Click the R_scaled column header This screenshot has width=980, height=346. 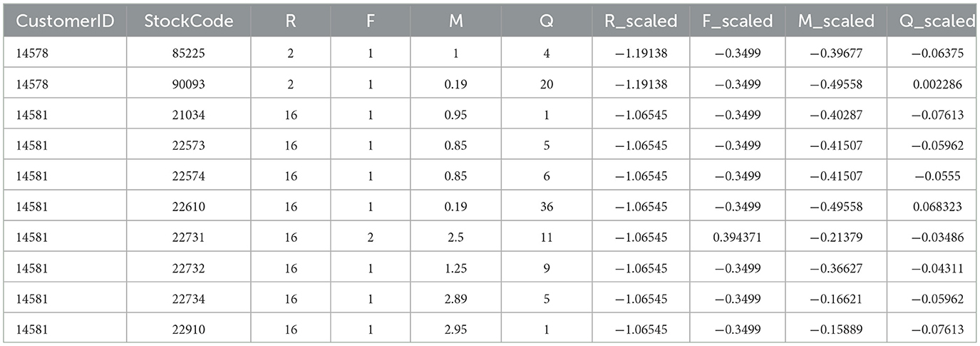(x=641, y=21)
